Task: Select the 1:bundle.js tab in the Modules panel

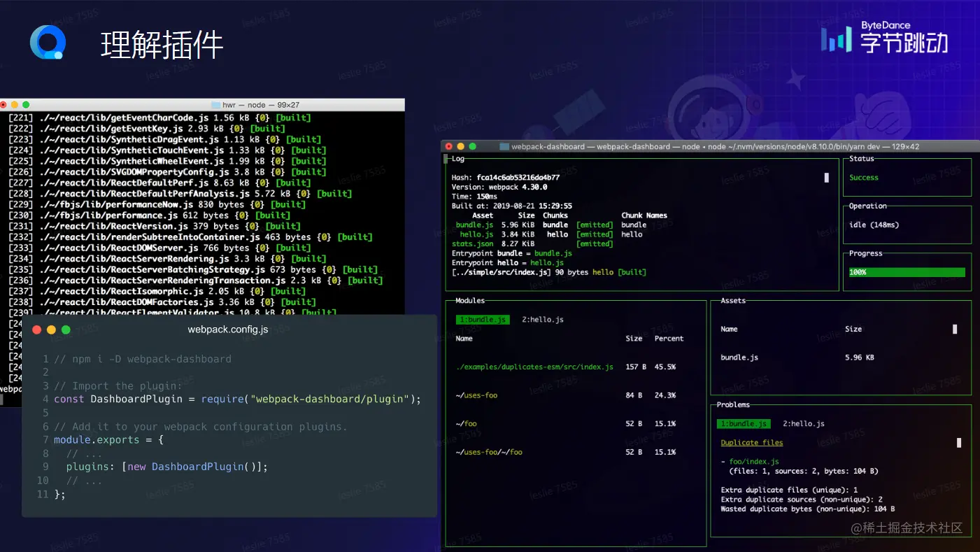Action: [x=481, y=320]
